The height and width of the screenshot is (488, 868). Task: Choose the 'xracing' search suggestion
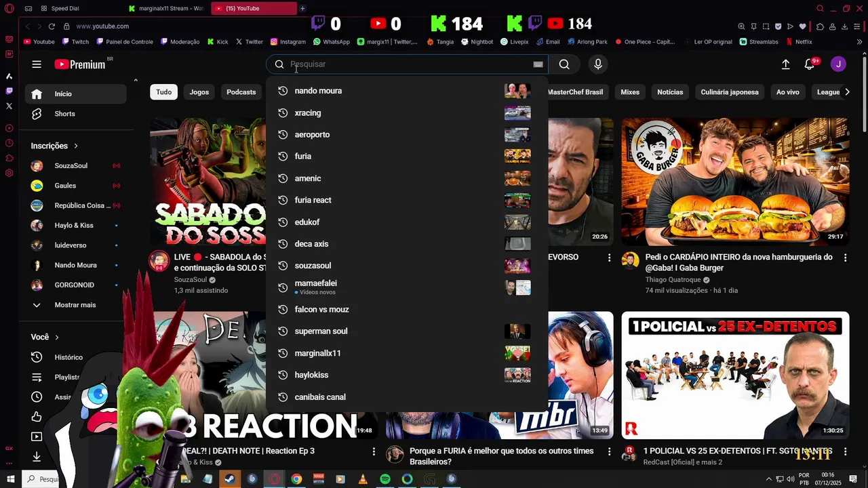point(407,113)
